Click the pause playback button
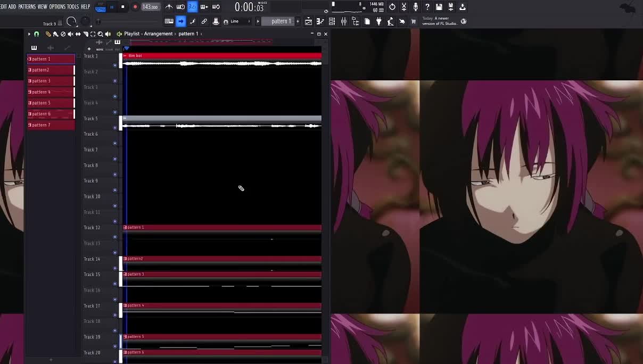The image size is (643, 364). click(112, 7)
